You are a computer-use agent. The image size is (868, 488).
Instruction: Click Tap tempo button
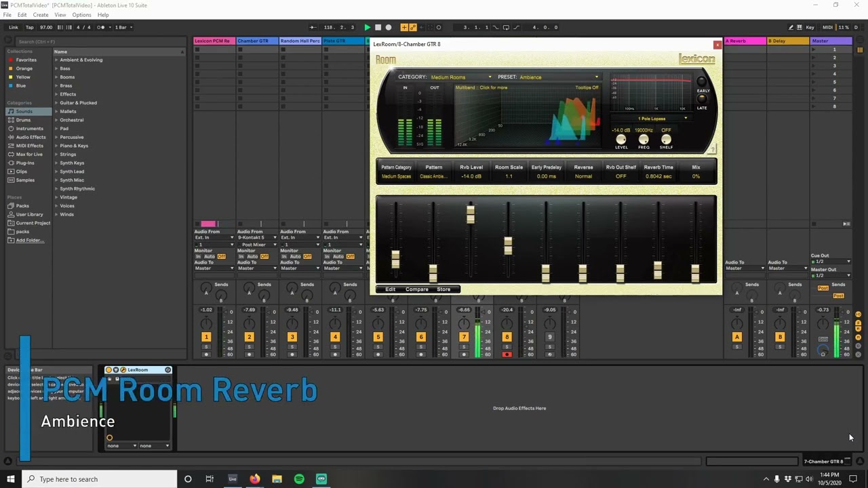[30, 27]
